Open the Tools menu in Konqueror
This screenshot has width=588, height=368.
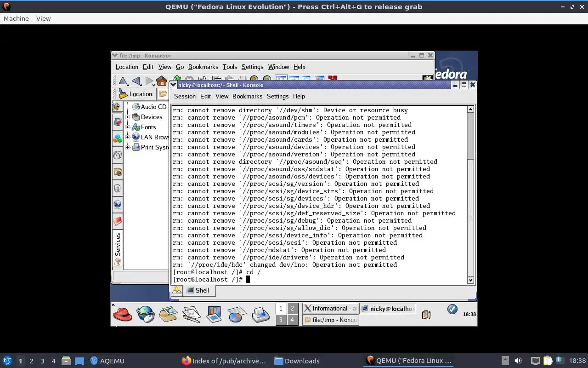[x=230, y=67]
